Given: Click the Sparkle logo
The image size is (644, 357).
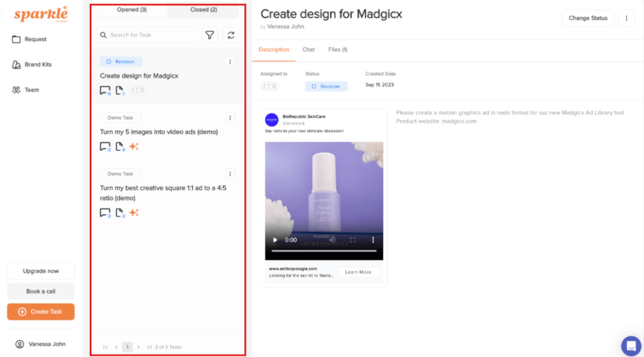Looking at the screenshot, I should point(41,14).
